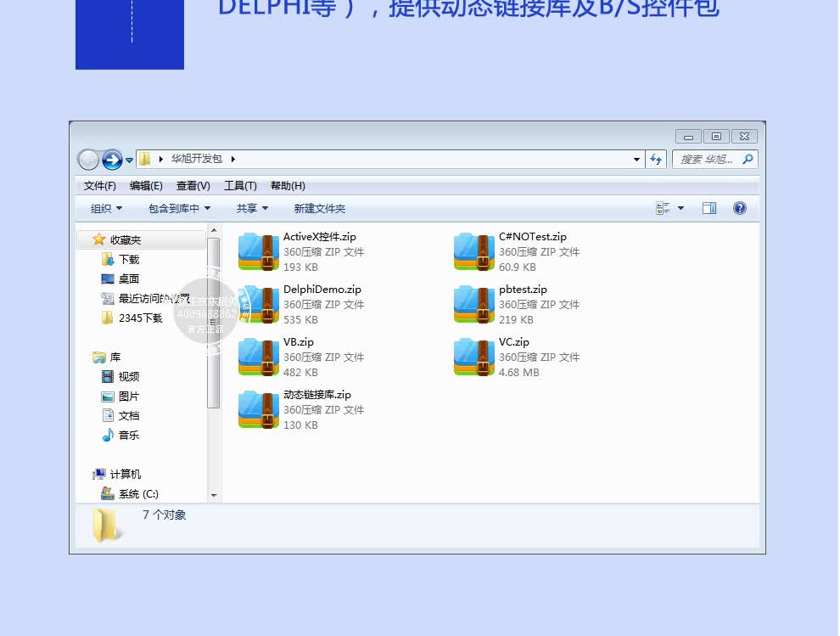Open the 工具(T) menu
840x636 pixels.
point(240,185)
